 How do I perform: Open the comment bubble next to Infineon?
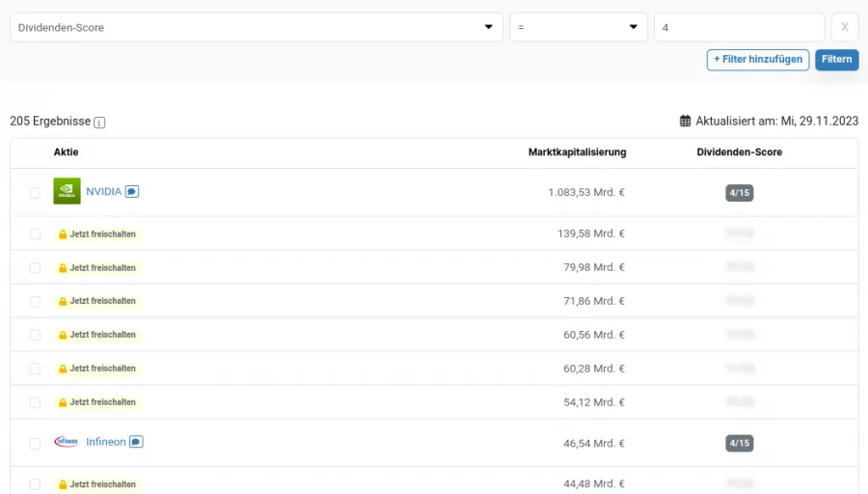pyautogui.click(x=136, y=442)
